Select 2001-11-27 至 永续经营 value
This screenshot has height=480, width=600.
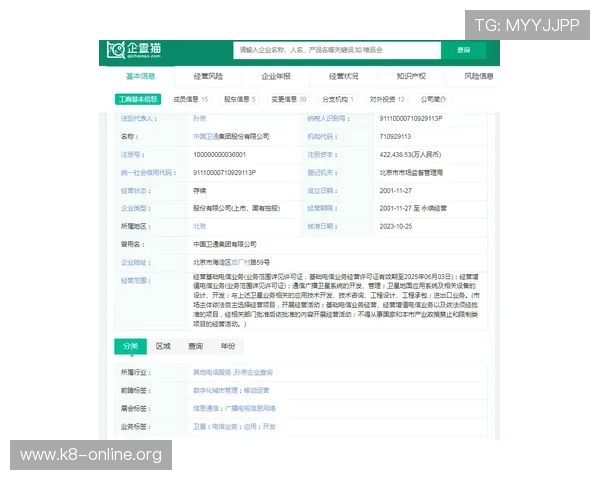coord(413,208)
